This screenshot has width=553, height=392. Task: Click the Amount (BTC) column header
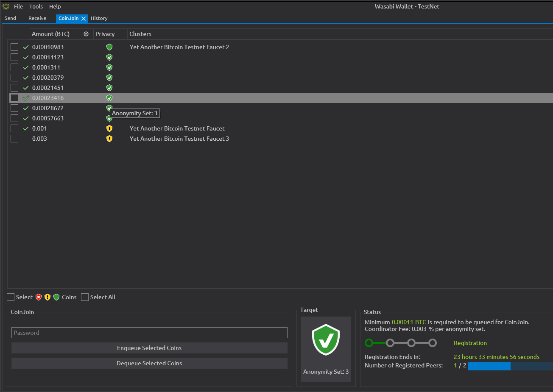pos(50,34)
